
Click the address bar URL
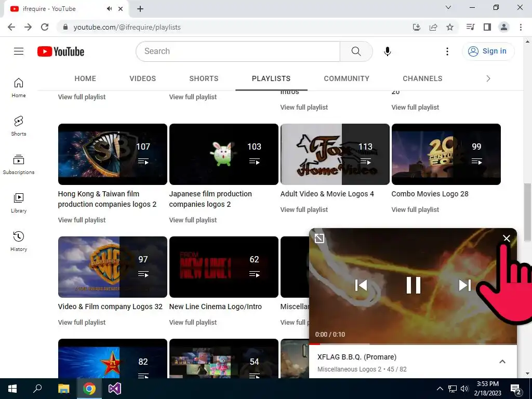click(x=127, y=27)
